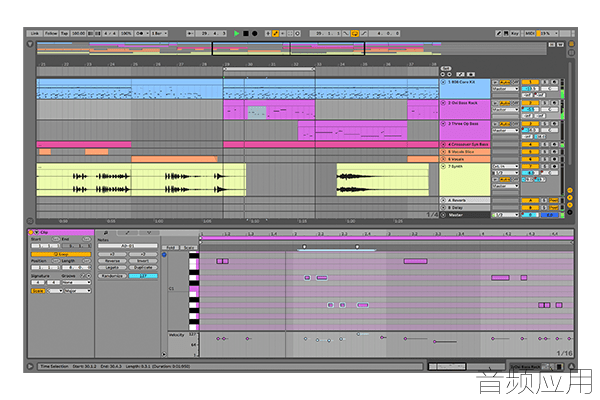Set 808 Core Kit monitor to Auto

pyautogui.click(x=505, y=82)
